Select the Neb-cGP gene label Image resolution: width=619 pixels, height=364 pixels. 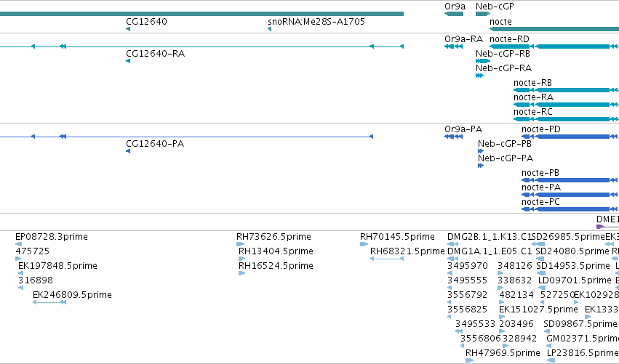tap(495, 7)
